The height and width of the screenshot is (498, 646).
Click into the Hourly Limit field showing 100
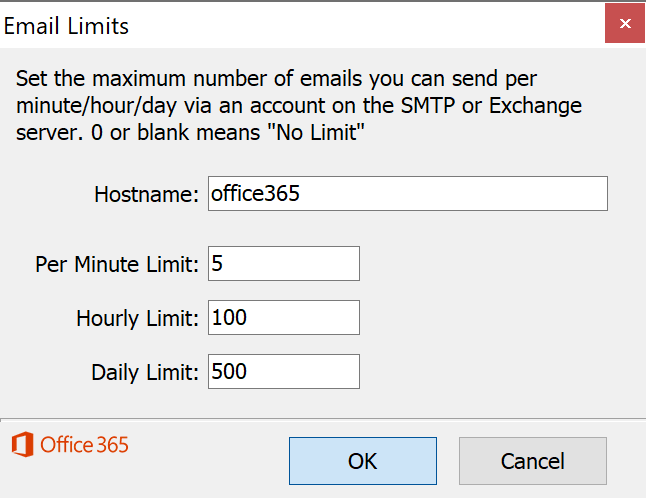click(284, 318)
